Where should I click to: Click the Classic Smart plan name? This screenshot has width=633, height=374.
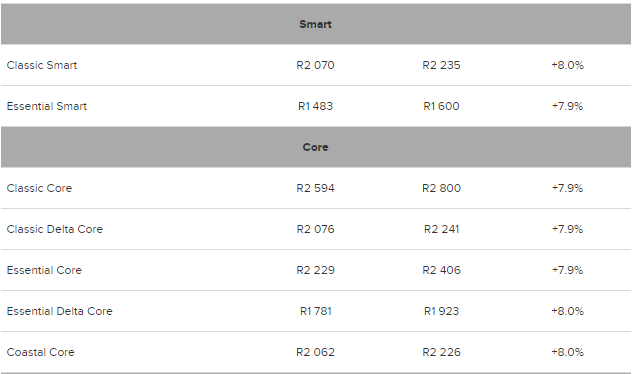(42, 65)
